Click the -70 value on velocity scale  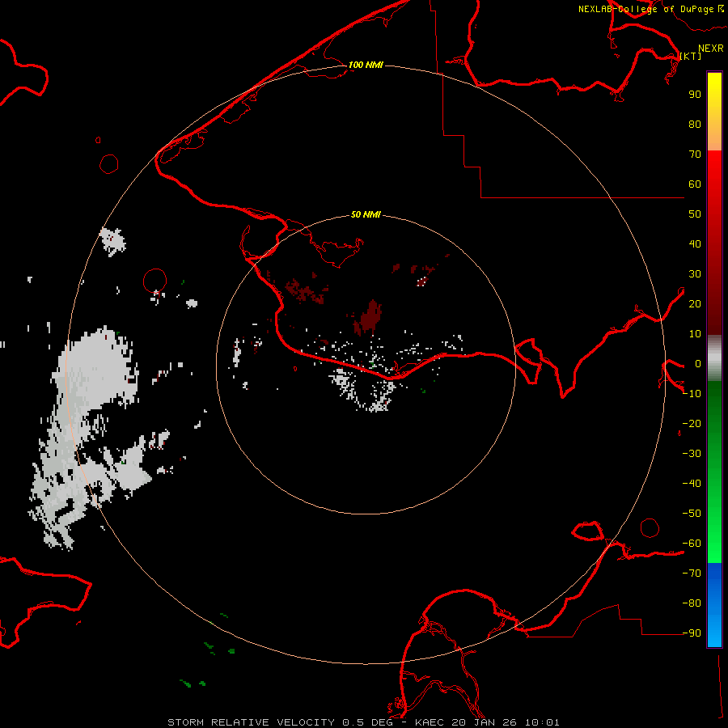(x=692, y=574)
